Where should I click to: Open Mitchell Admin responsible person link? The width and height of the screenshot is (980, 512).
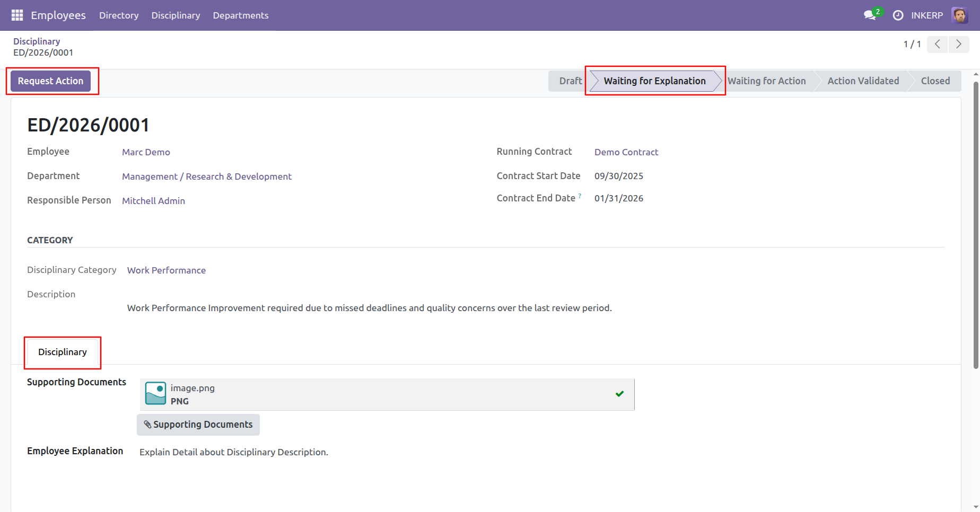coord(153,201)
